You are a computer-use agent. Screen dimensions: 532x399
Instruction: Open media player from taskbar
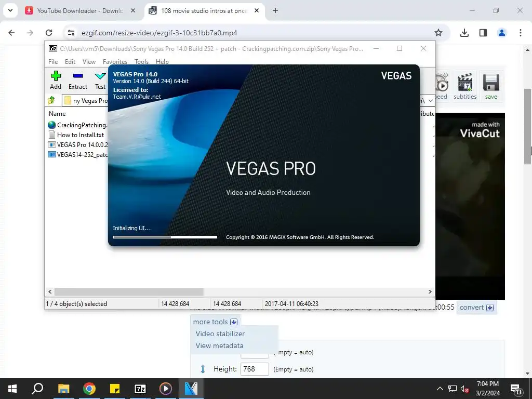point(166,389)
